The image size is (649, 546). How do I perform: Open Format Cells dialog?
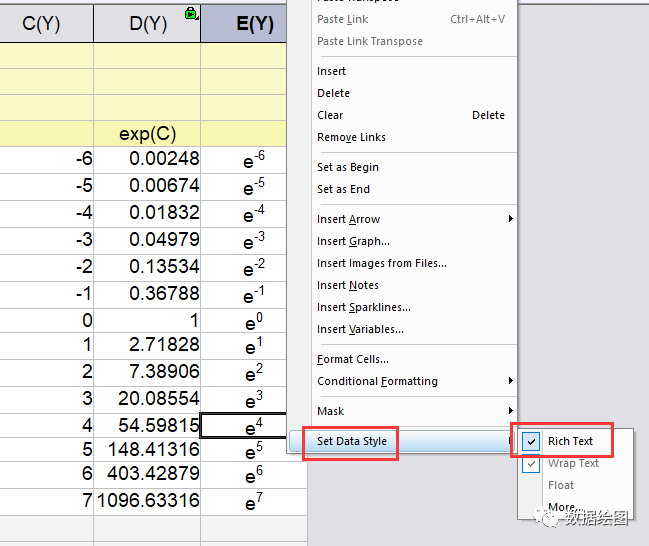click(x=414, y=359)
